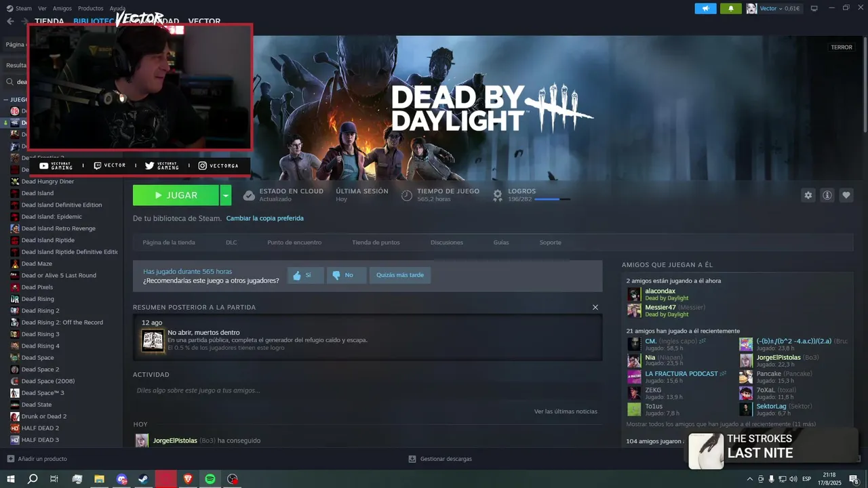The image size is (868, 488).
Task: Click the achievements progress bar
Action: coord(552,199)
